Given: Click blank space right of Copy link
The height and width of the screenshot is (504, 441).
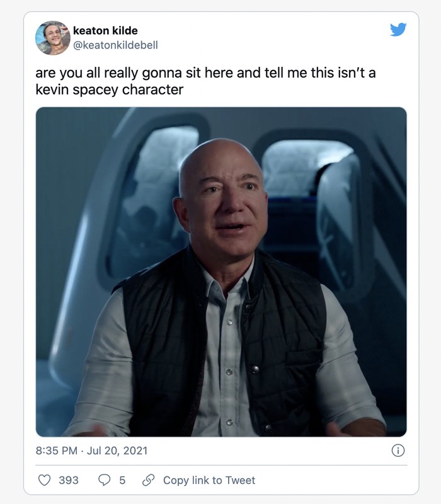Looking at the screenshot, I should (x=331, y=480).
